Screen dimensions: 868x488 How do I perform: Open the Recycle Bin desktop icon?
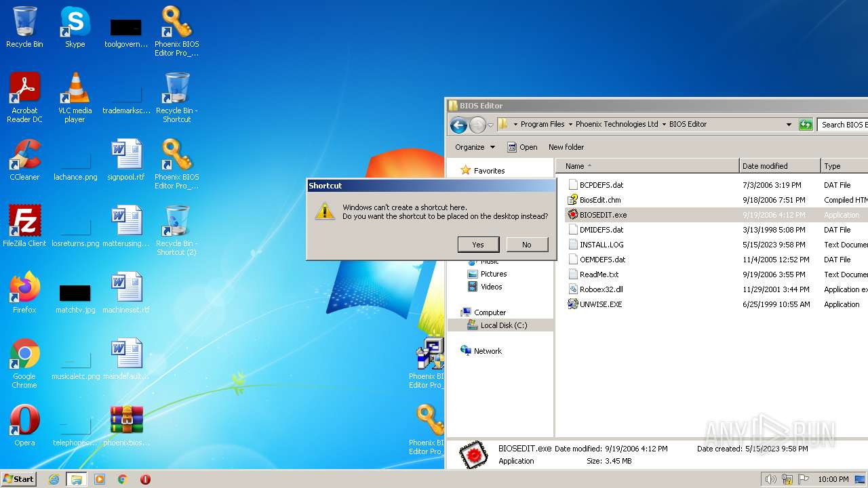(24, 27)
